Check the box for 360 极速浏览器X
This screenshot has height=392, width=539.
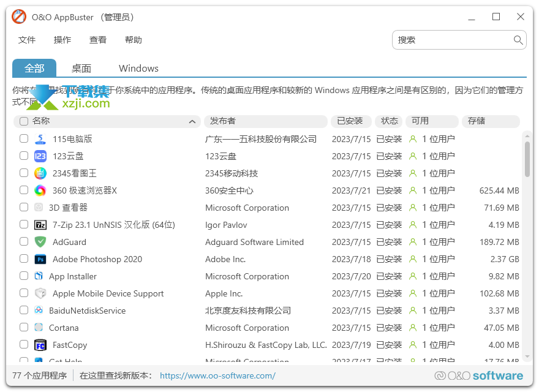pyautogui.click(x=24, y=190)
